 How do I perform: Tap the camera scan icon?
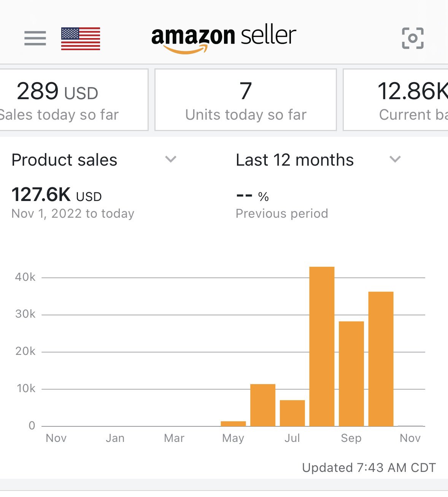pyautogui.click(x=413, y=38)
